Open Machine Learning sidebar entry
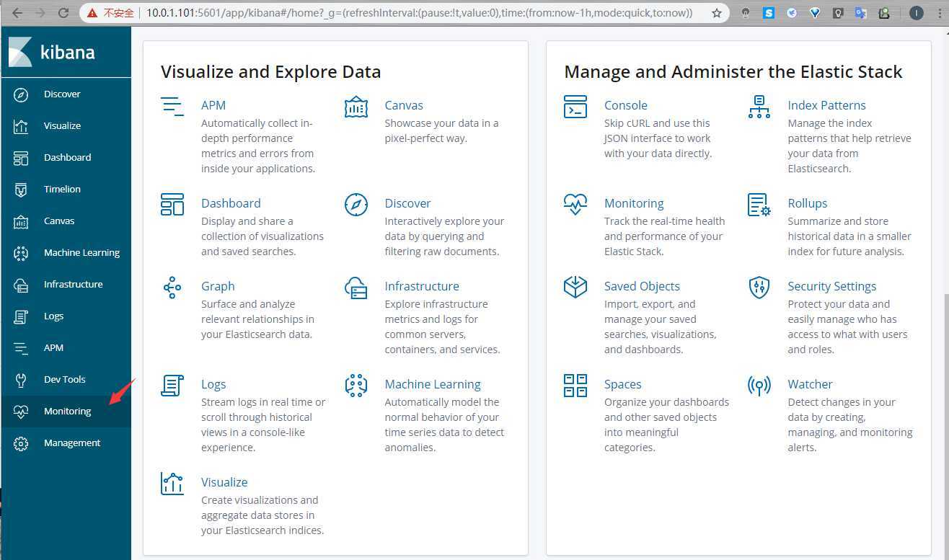Viewport: 949px width, 560px height. tap(81, 253)
